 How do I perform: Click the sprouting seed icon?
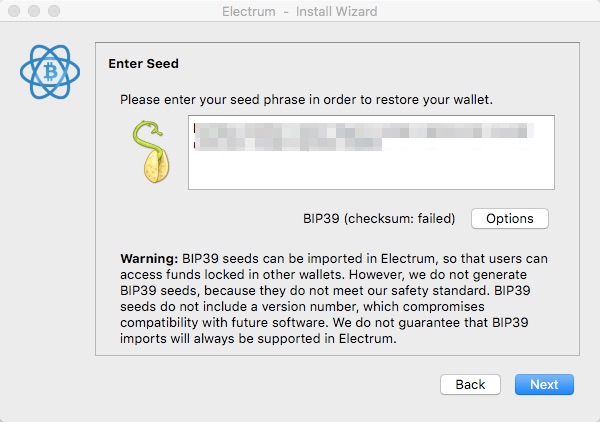(152, 152)
